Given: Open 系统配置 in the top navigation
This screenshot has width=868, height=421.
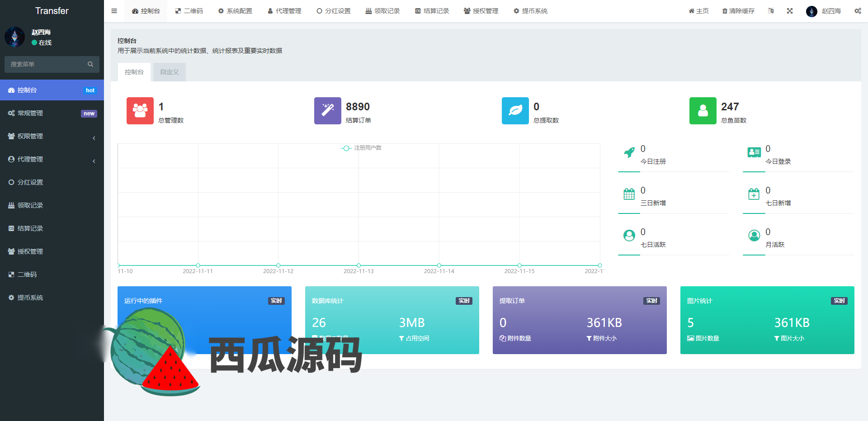Looking at the screenshot, I should (x=235, y=11).
